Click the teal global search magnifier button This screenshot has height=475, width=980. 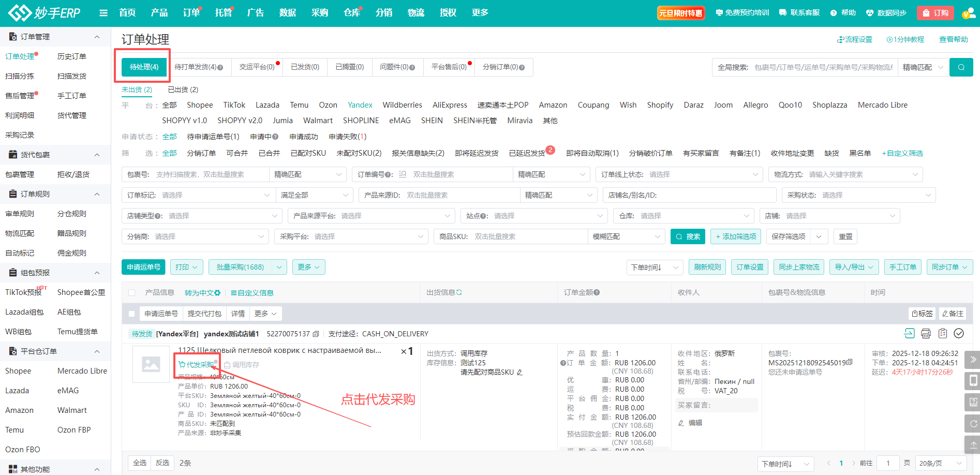click(961, 67)
